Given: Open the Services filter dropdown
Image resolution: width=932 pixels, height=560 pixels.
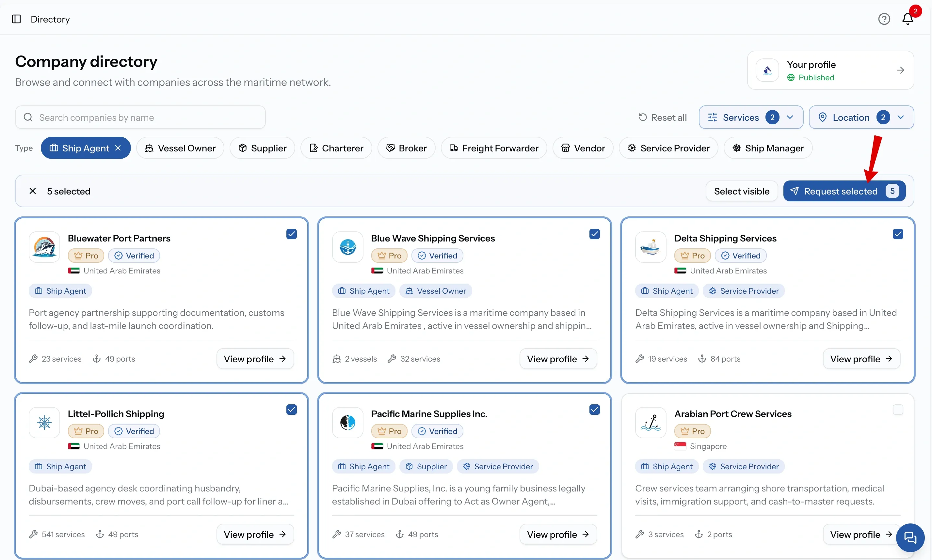Looking at the screenshot, I should click(751, 117).
